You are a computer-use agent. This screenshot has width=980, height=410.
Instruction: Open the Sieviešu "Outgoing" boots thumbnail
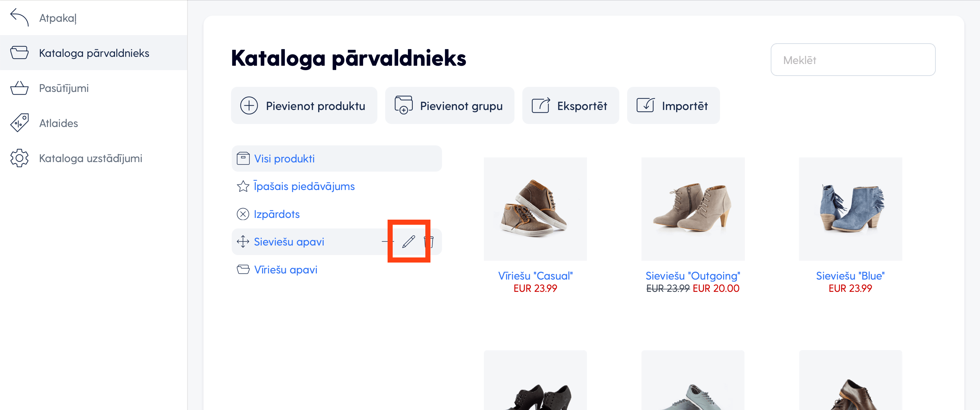pos(693,209)
